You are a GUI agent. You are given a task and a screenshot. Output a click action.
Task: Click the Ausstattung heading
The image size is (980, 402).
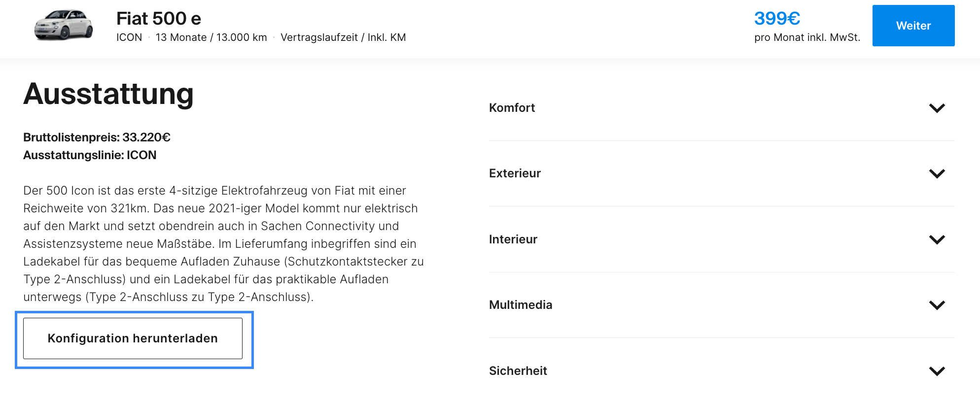[108, 94]
